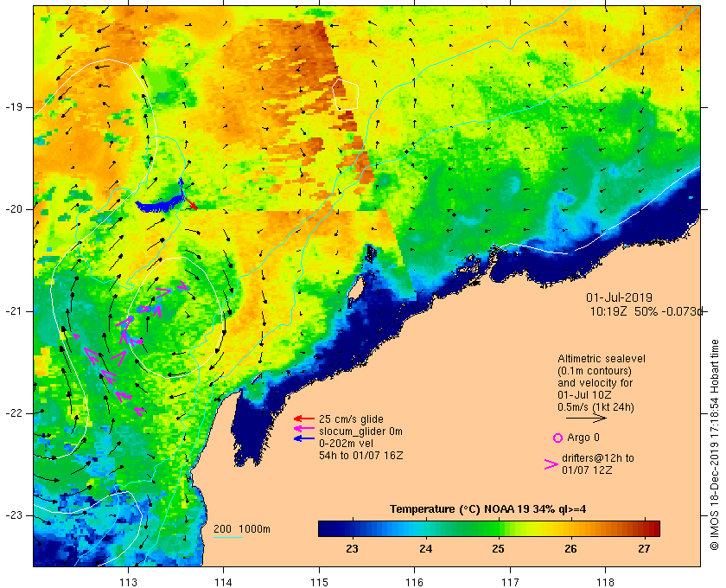Click the red glide arrow beside blue track

click(x=190, y=202)
